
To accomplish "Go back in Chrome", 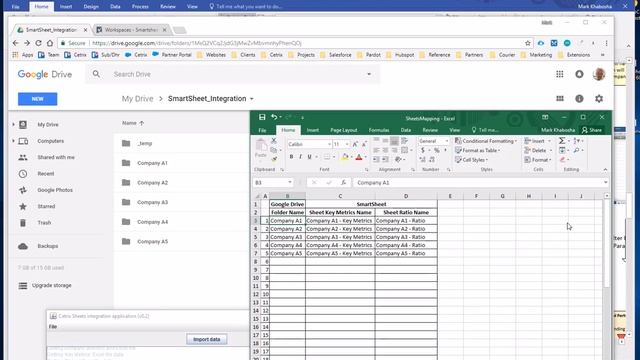I will click(x=16, y=43).
